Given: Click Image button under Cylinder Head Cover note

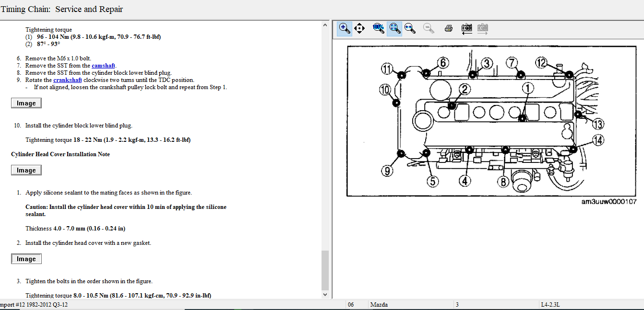Looking at the screenshot, I should pyautogui.click(x=26, y=170).
